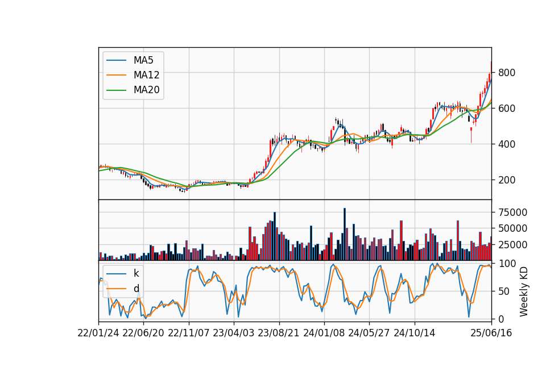
Task: Click the 24/05/27 date label
Action: 369,333
